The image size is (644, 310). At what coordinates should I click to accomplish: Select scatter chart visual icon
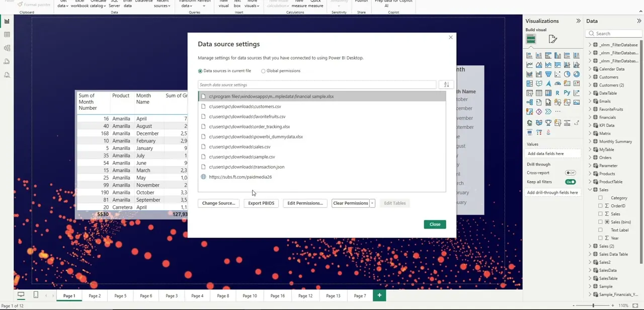557,74
